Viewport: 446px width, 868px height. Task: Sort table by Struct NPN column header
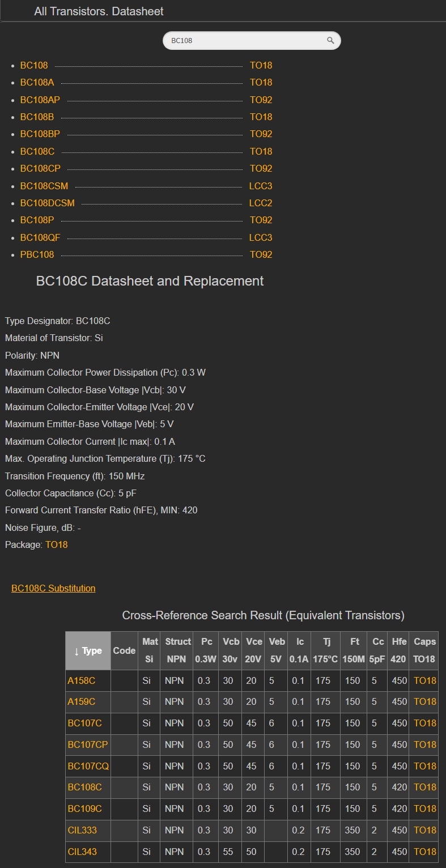178,651
